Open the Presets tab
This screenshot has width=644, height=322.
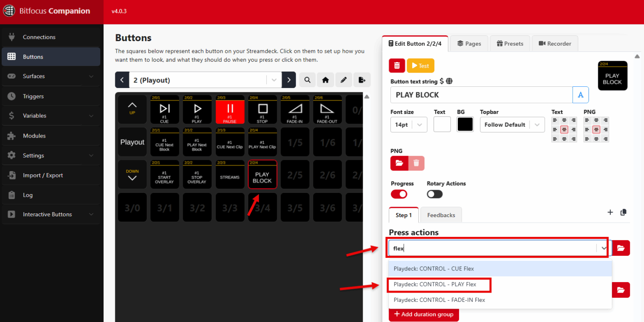510,43
